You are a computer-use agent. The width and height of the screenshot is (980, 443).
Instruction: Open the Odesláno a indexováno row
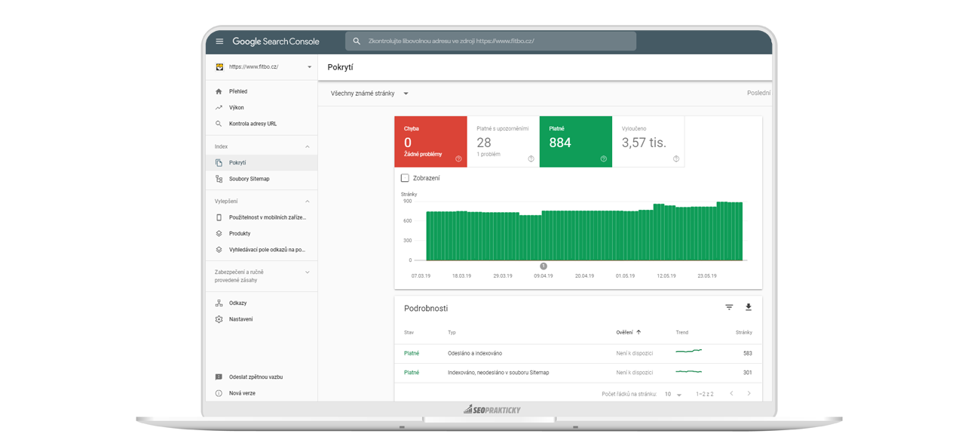click(578, 353)
